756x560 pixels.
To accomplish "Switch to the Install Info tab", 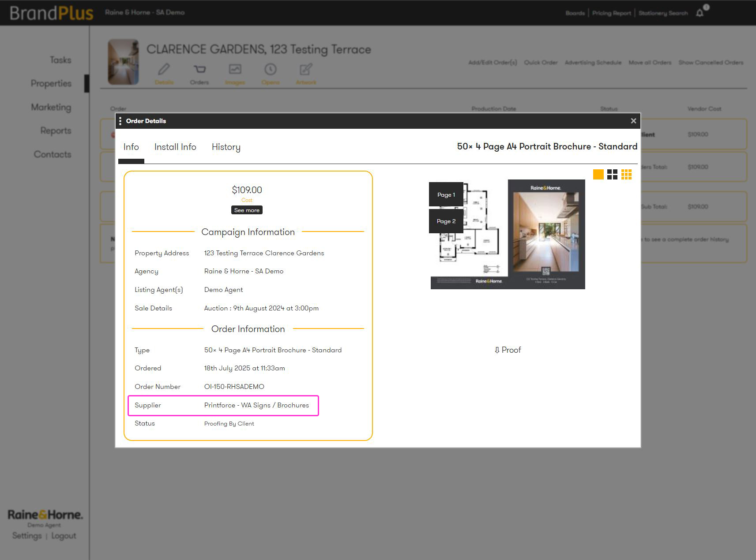I will [x=175, y=147].
